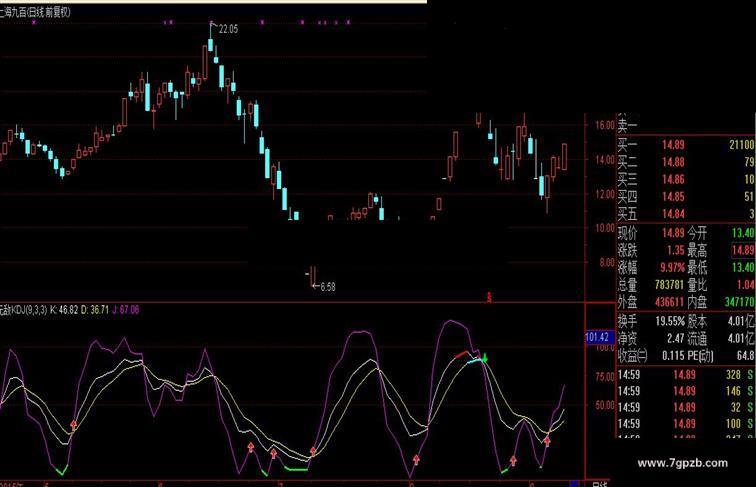Click the 外盘 436611 value
The image size is (756, 487).
(x=669, y=302)
